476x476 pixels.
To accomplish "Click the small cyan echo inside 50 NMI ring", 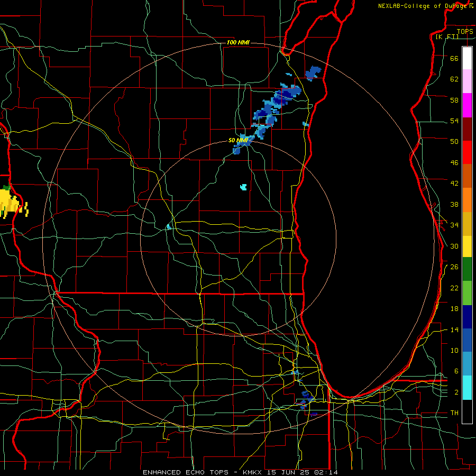I will click(243, 187).
